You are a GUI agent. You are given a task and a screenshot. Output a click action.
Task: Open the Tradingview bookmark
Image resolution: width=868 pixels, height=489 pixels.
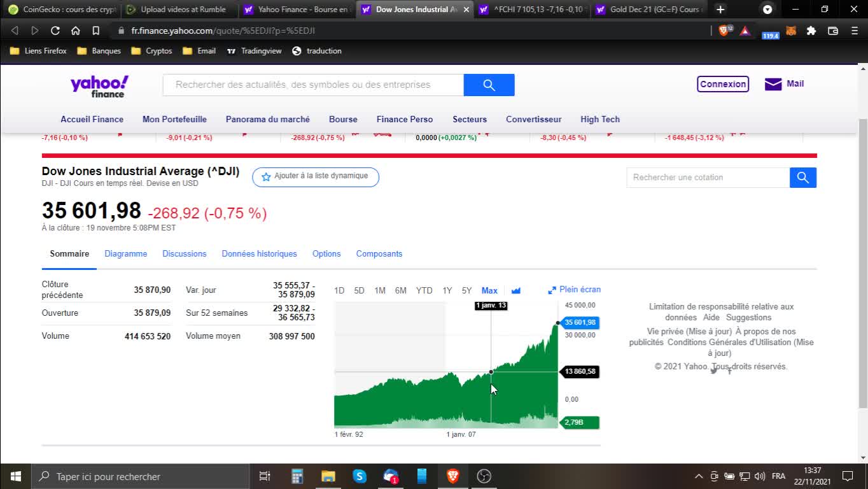pos(255,51)
